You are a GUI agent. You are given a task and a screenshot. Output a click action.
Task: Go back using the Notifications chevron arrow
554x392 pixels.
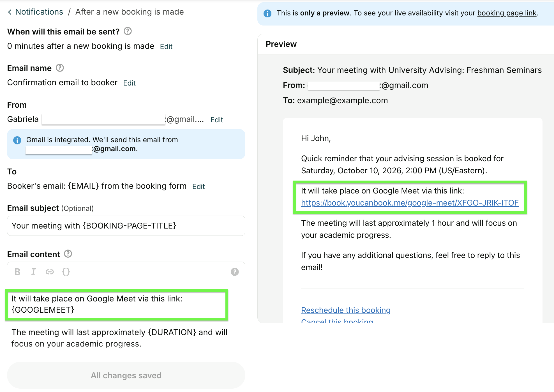pyautogui.click(x=10, y=12)
